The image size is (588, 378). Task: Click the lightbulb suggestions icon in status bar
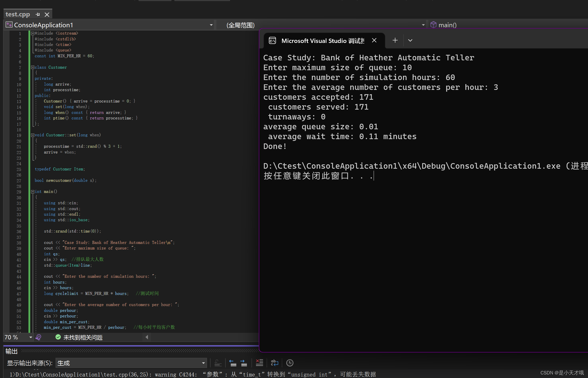[38, 337]
